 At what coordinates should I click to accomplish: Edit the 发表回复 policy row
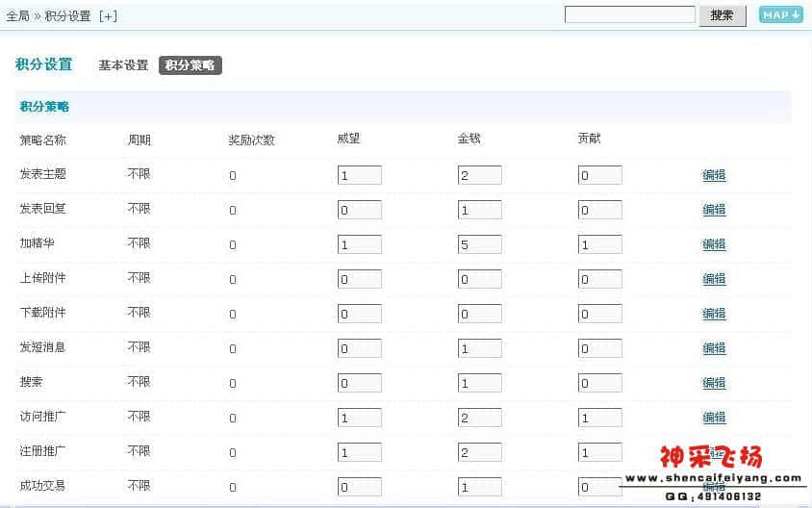[x=714, y=210]
